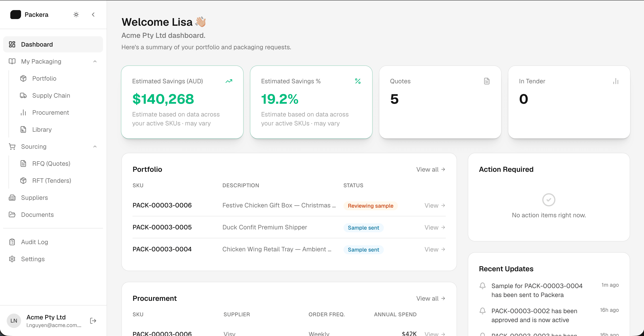Click the LN user avatar
644x336 pixels.
[x=14, y=321]
